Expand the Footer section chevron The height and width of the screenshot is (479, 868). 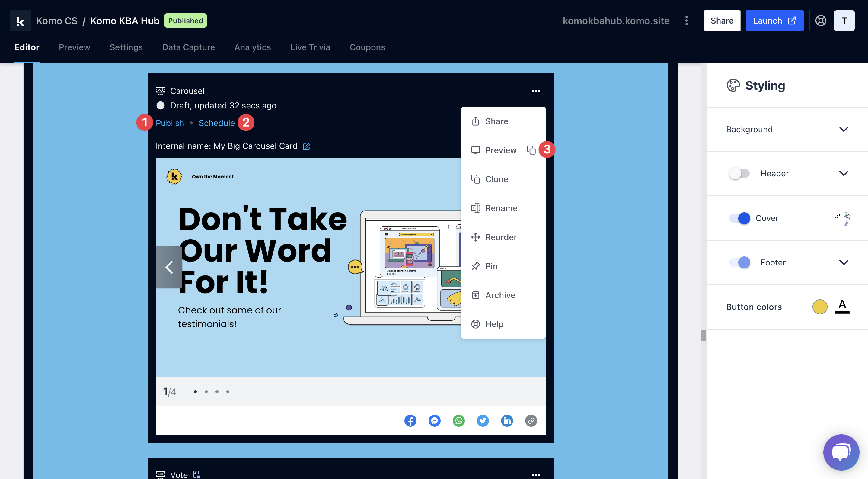pos(843,262)
